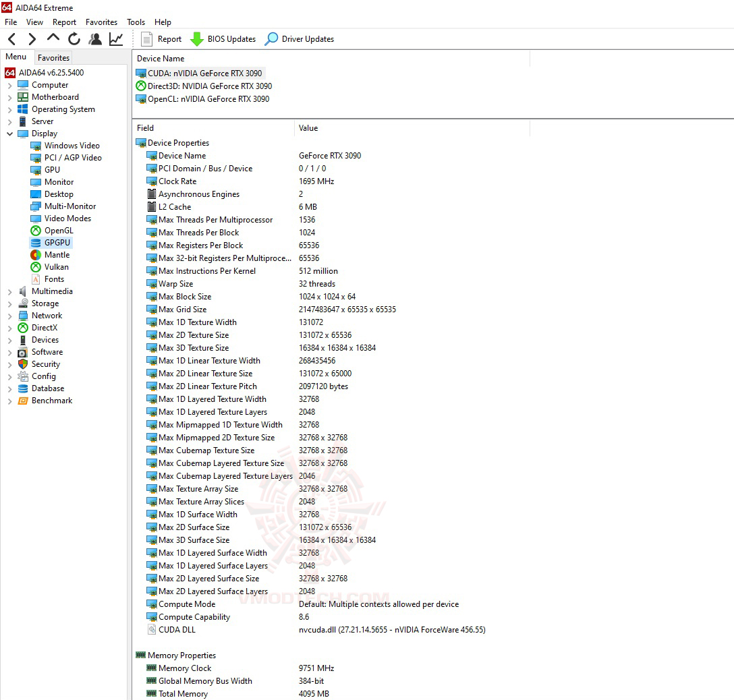The width and height of the screenshot is (734, 700).
Task: Select the Global Memory Bus Width row
Action: (x=235, y=681)
